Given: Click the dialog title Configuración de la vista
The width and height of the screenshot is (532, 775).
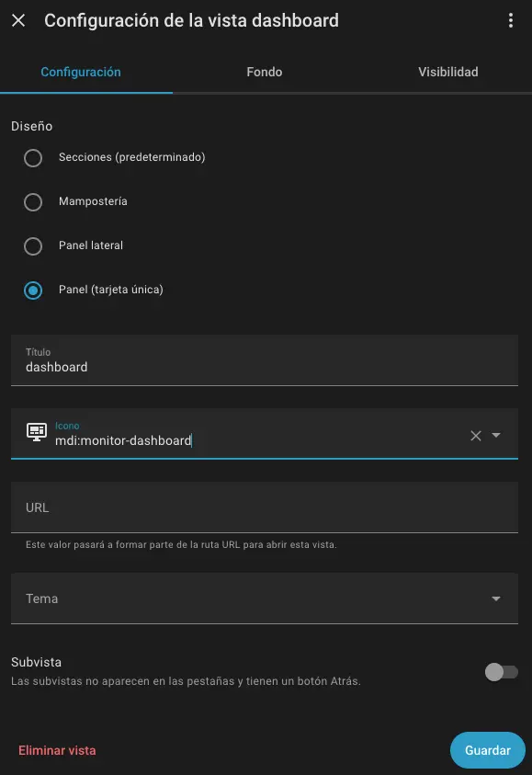Looking at the screenshot, I should click(191, 19).
